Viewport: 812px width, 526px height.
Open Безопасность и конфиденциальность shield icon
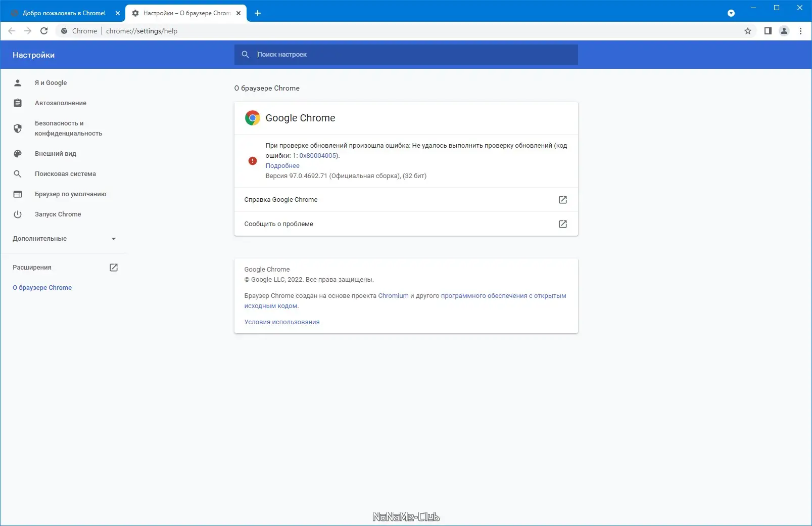tap(18, 128)
